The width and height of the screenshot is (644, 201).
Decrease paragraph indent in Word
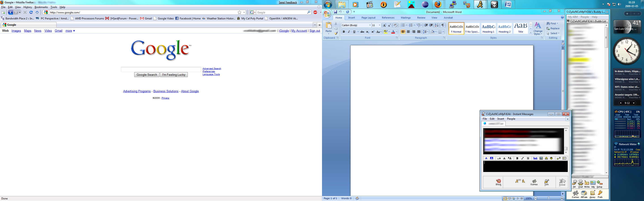pos(426,25)
